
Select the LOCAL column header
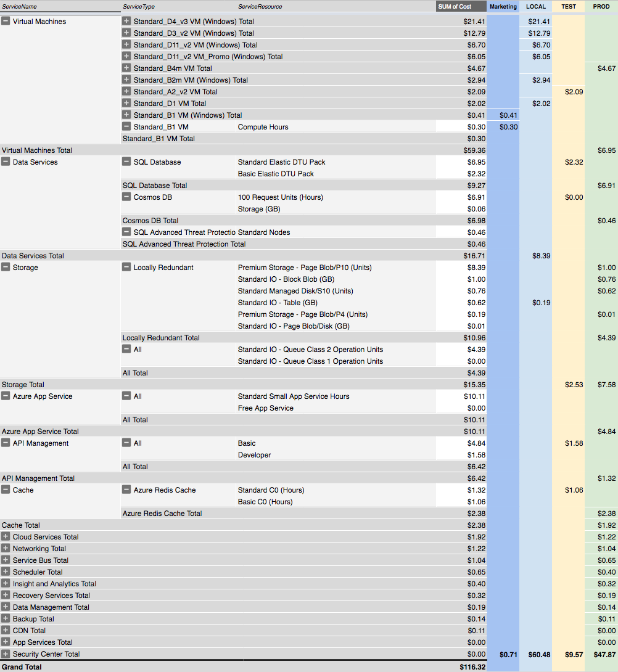pos(535,6)
